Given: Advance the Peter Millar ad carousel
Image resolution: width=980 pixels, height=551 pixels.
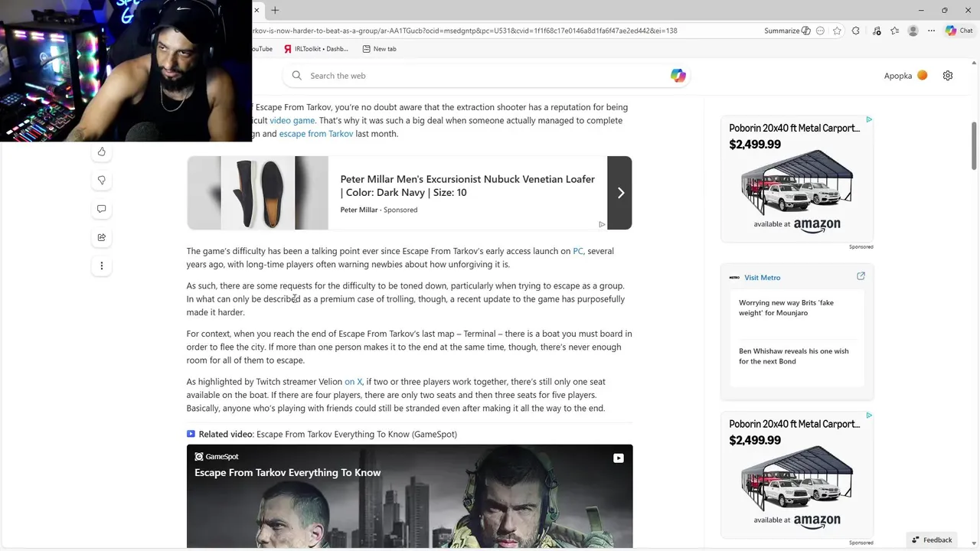Looking at the screenshot, I should pos(620,193).
